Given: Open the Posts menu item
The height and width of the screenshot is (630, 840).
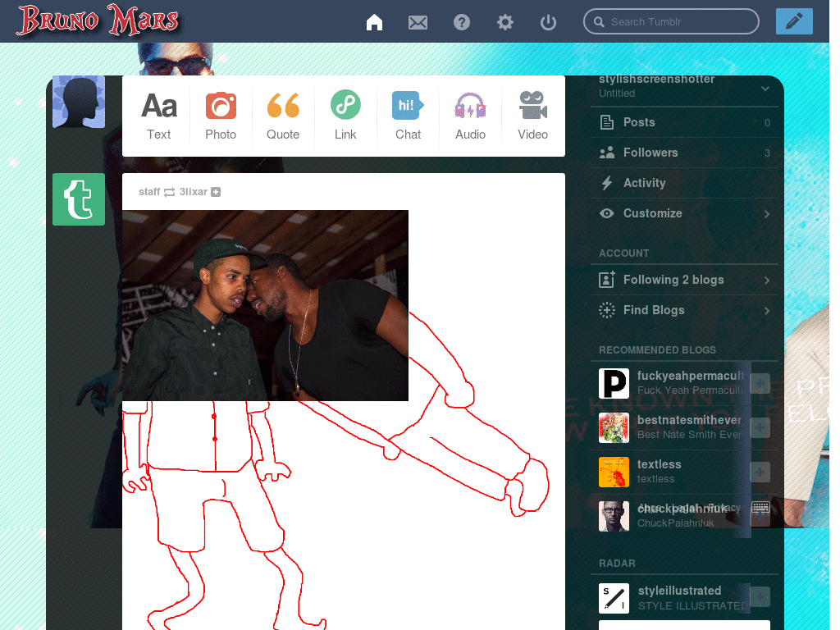Looking at the screenshot, I should click(685, 122).
